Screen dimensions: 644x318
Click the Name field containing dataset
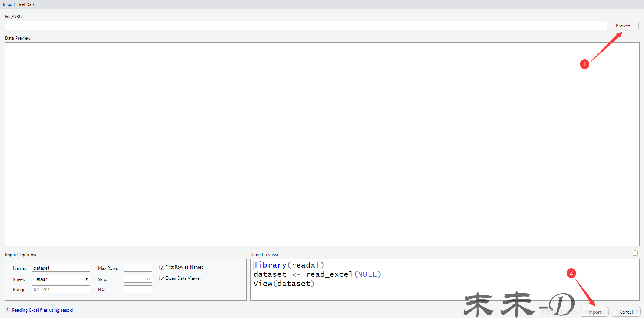click(61, 268)
